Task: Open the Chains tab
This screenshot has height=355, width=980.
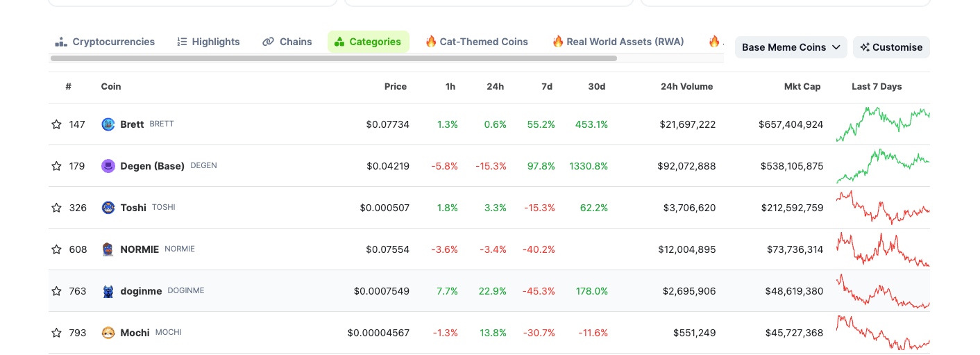Action: click(287, 42)
